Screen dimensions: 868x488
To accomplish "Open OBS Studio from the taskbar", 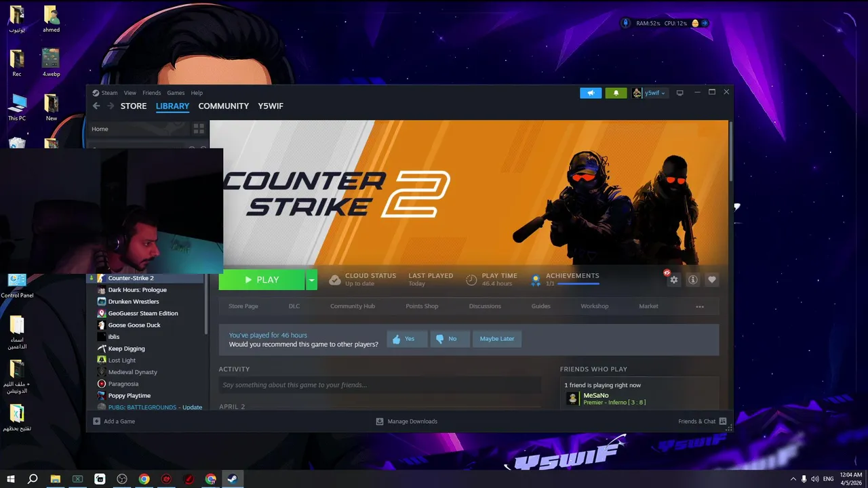I will pos(122,479).
